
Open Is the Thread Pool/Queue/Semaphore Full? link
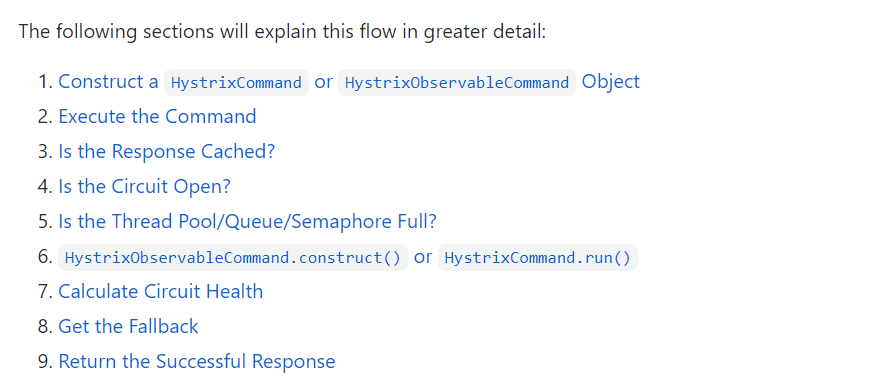click(247, 222)
